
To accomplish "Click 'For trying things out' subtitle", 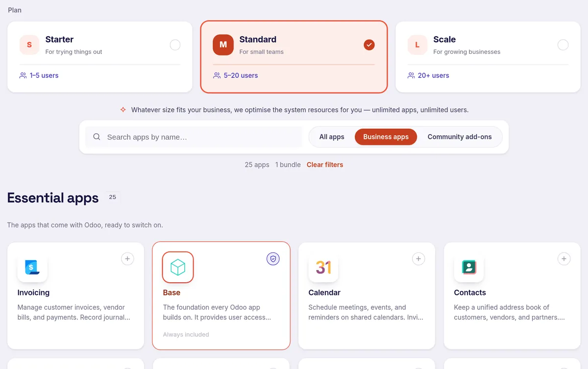I will click(74, 52).
